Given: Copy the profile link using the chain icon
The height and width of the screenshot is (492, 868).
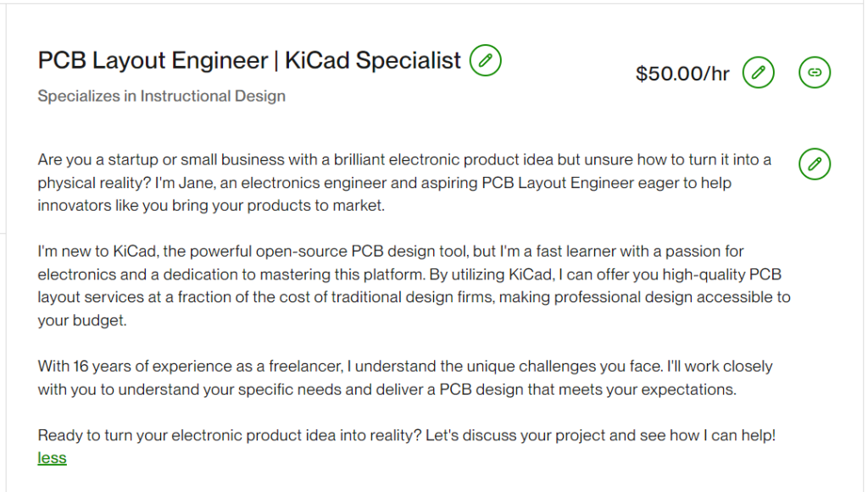Looking at the screenshot, I should tap(815, 73).
